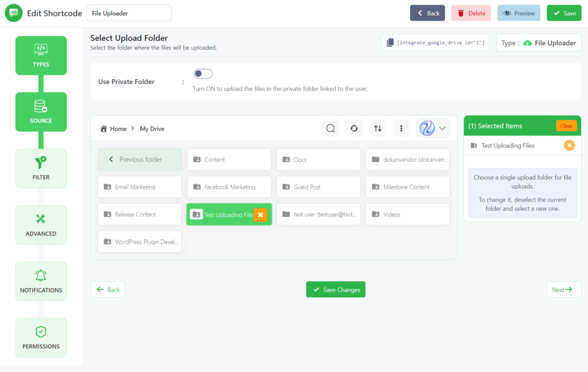Toggle the Use Private Folder switch
Screen dimensions: 588x372
tap(203, 73)
